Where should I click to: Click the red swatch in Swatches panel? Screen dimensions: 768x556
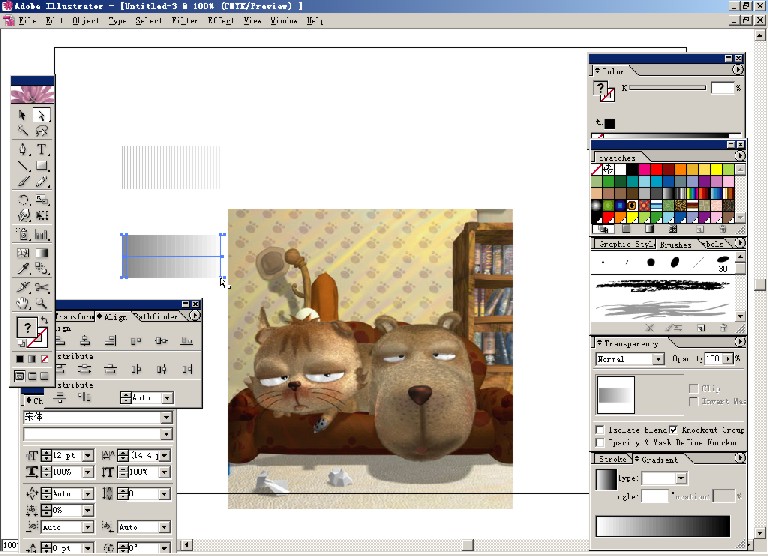coord(656,169)
